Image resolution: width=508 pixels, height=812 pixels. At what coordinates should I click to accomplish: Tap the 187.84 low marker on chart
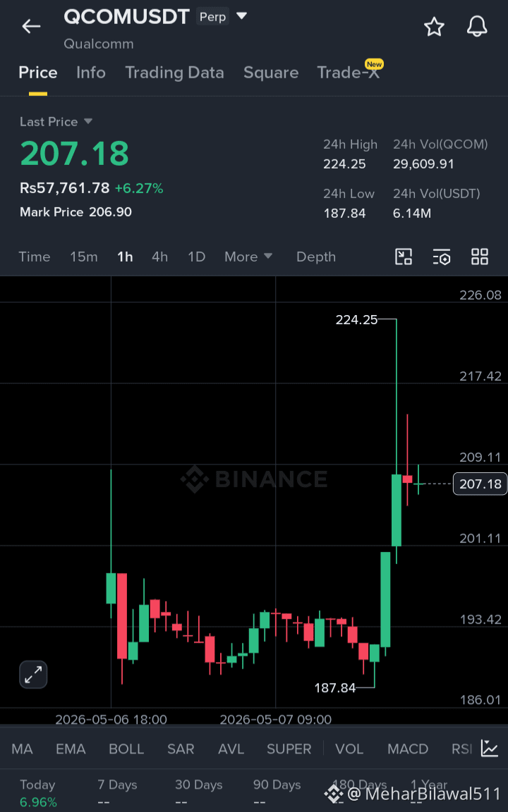pos(335,688)
